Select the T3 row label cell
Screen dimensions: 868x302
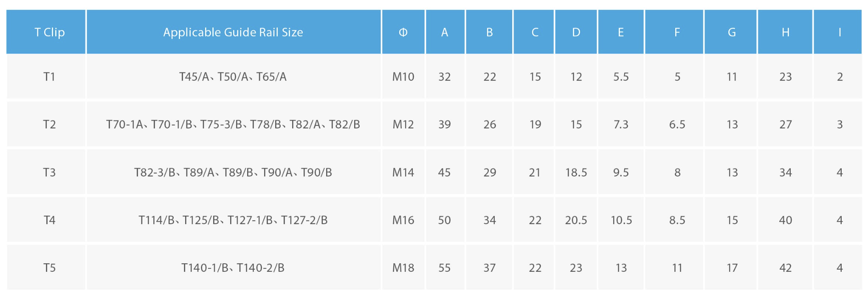click(49, 173)
